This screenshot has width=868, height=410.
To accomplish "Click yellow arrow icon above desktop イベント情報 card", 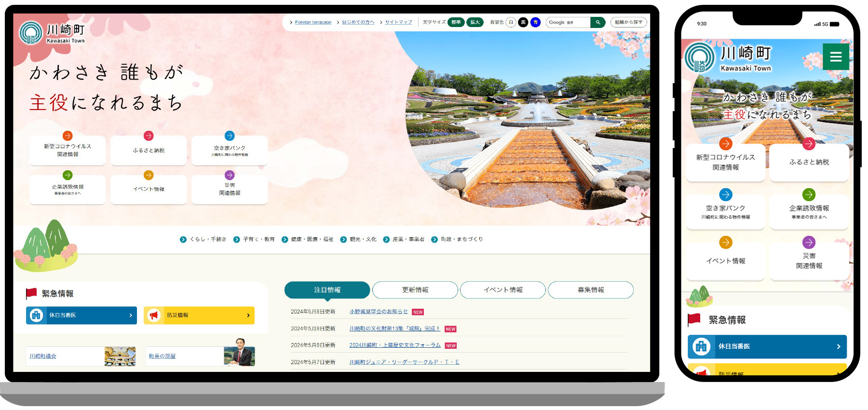I will pos(149,175).
